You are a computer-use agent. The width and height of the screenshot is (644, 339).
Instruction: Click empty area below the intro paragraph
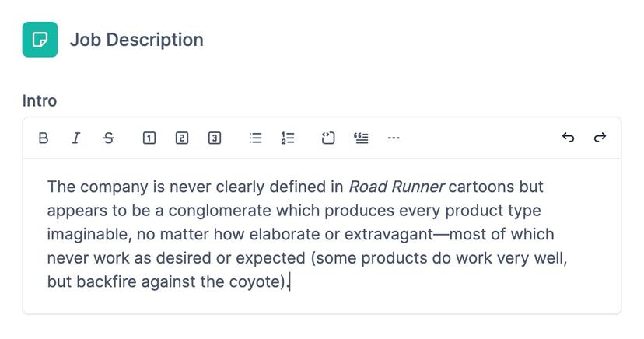(321, 302)
